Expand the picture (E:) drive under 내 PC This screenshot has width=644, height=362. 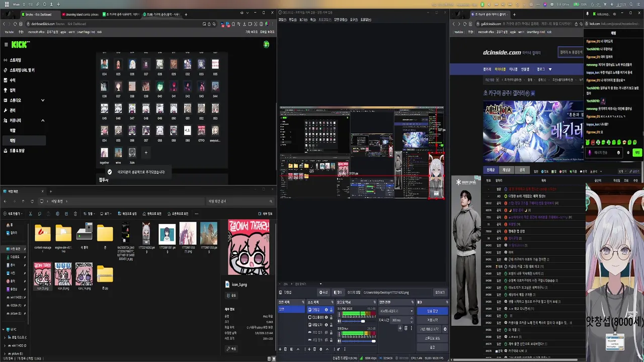click(5, 353)
